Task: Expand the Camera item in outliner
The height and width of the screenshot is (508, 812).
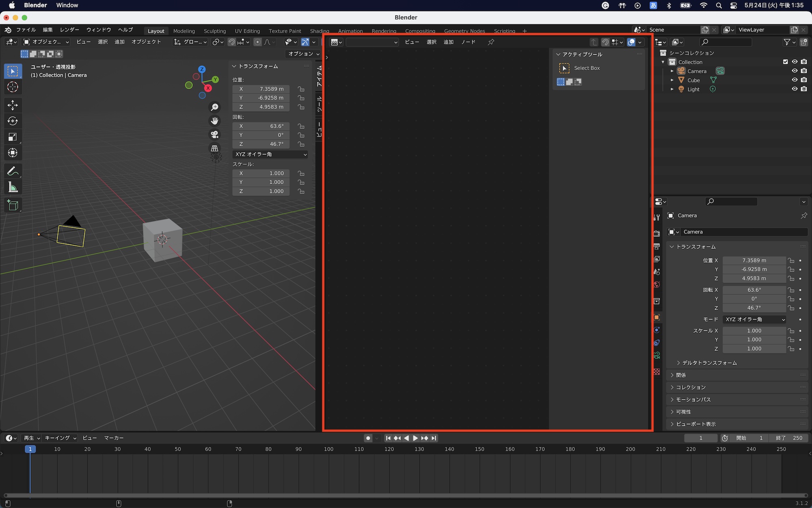Action: pos(672,71)
